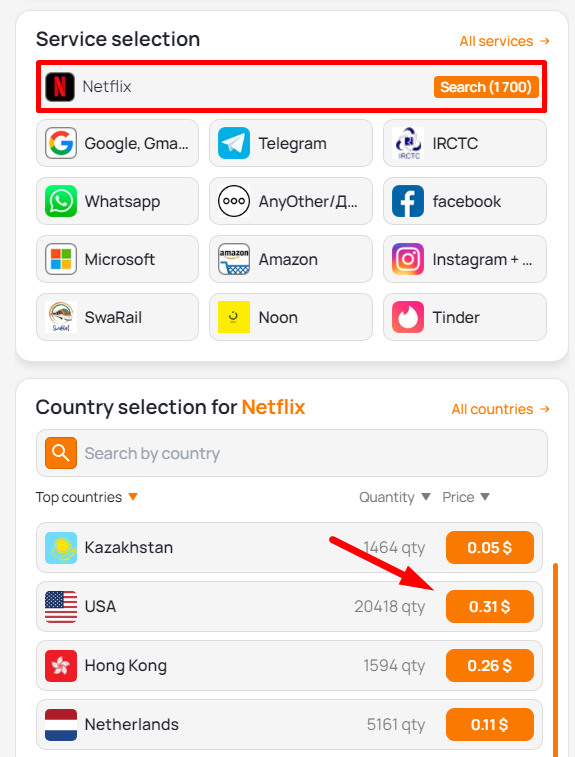The height and width of the screenshot is (757, 575).
Task: Click the Kazakhstan 0.05 $ price button
Action: point(490,547)
